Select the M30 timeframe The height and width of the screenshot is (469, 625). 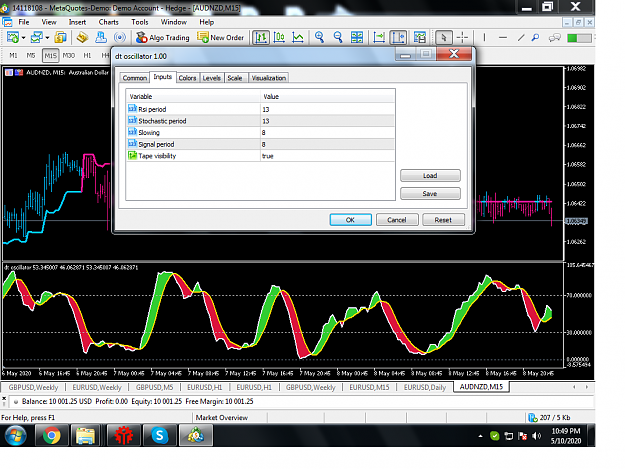(x=69, y=55)
